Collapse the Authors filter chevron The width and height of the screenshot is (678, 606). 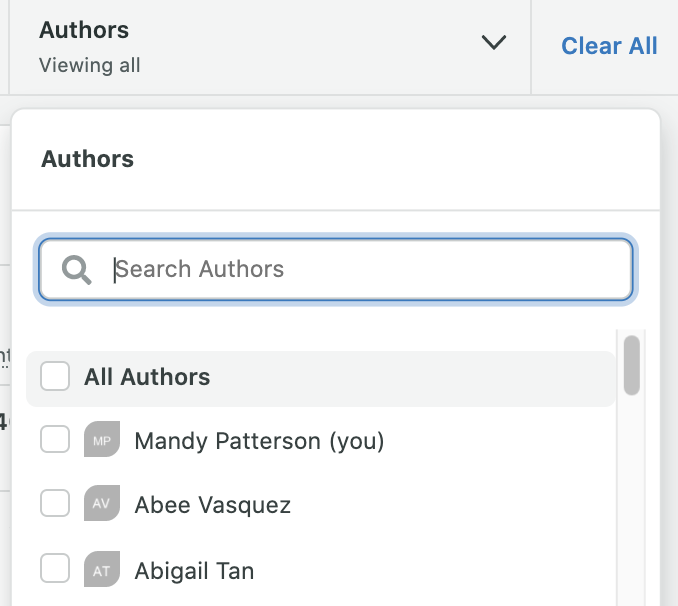(493, 42)
